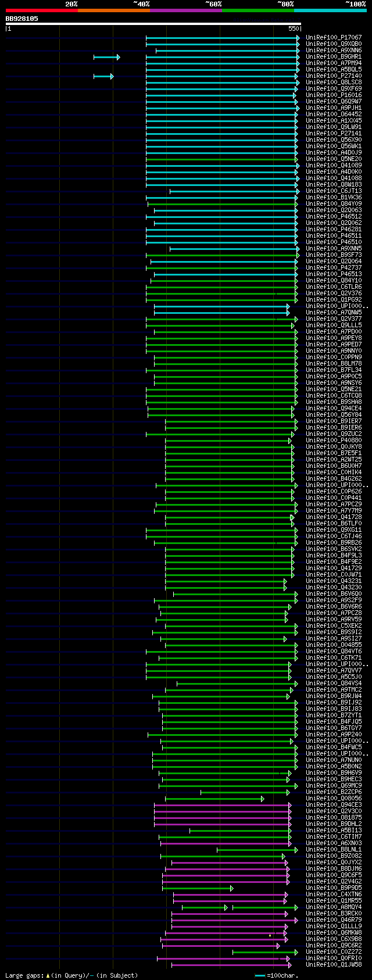The image size is (372, 980).
Task: Click the white query sequence bar
Action: [x=153, y=24]
